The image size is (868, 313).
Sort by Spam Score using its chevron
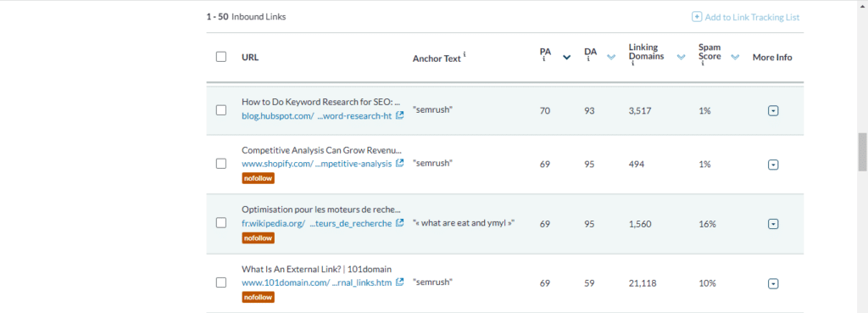click(x=735, y=57)
